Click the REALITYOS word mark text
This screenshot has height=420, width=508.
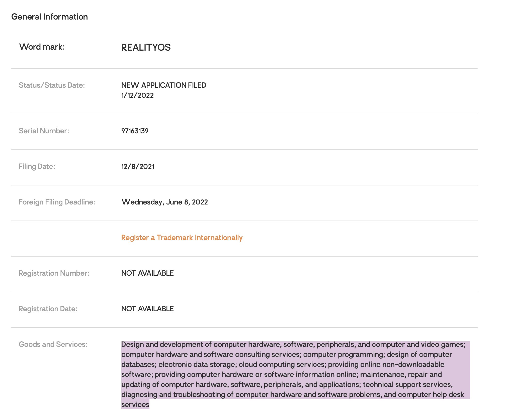146,47
